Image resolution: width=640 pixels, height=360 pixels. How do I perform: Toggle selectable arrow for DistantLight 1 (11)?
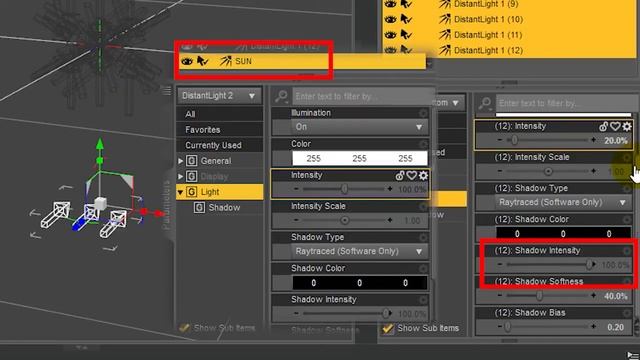click(x=406, y=35)
